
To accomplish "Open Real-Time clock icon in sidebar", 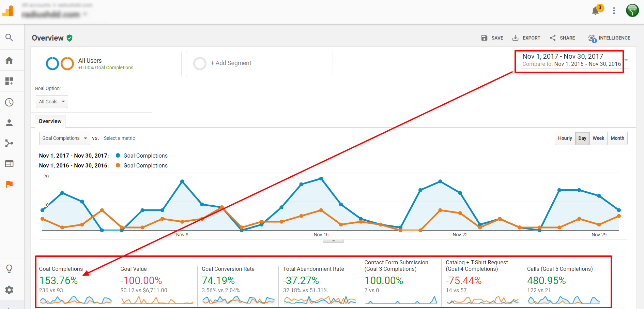I will (9, 102).
